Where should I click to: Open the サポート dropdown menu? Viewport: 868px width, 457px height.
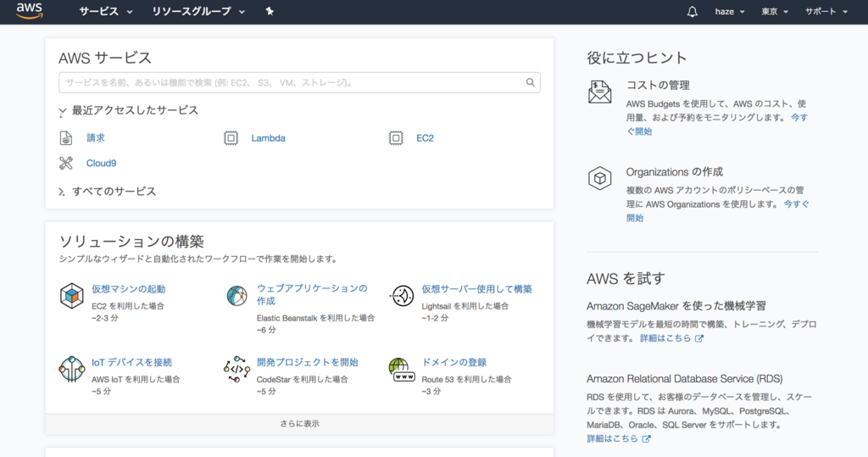click(x=826, y=12)
